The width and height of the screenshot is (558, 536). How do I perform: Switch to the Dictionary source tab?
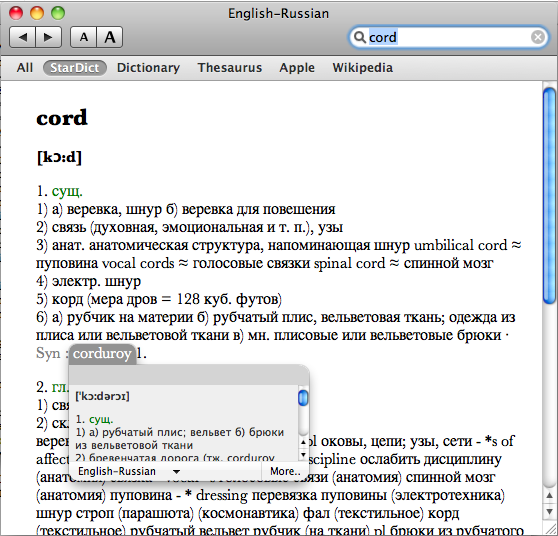(x=148, y=68)
